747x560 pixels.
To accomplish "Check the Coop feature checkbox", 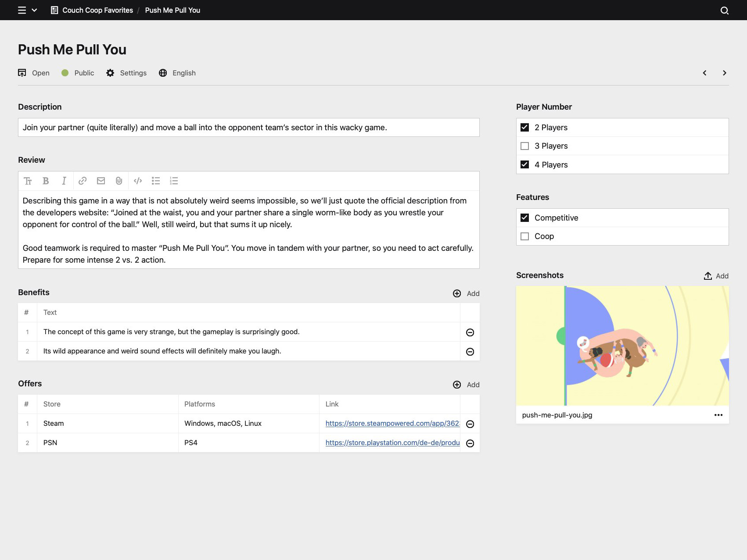I will tap(525, 236).
